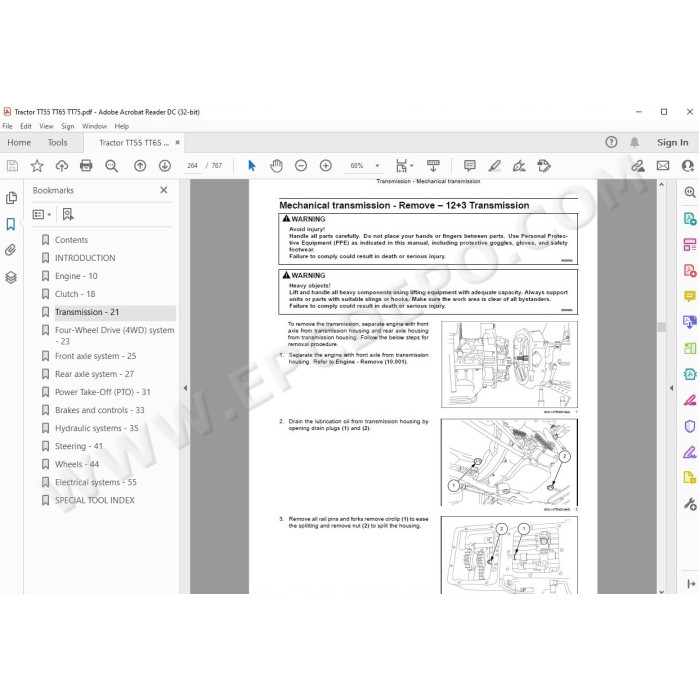Activate the Hand pan tool
This screenshot has height=700, width=700.
276,166
